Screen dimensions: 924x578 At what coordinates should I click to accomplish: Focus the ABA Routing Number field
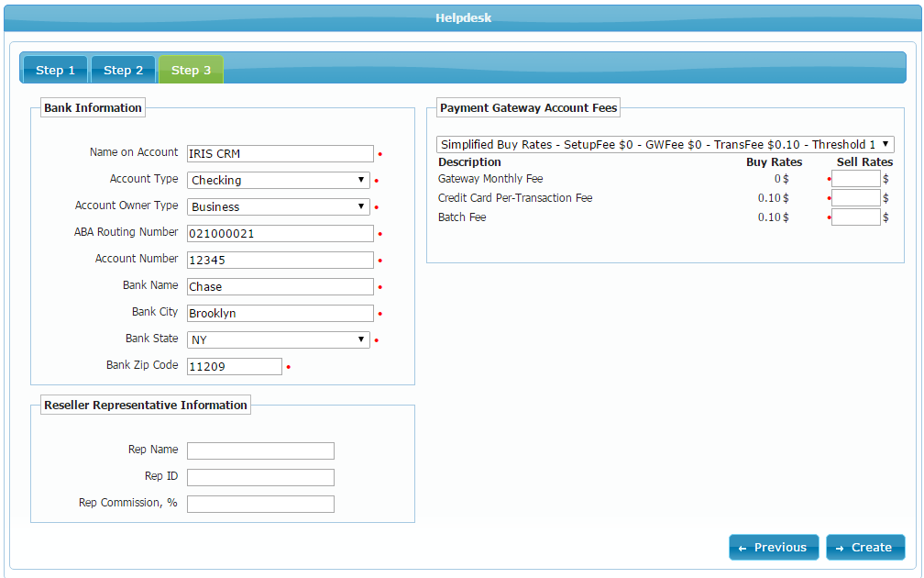coord(280,234)
